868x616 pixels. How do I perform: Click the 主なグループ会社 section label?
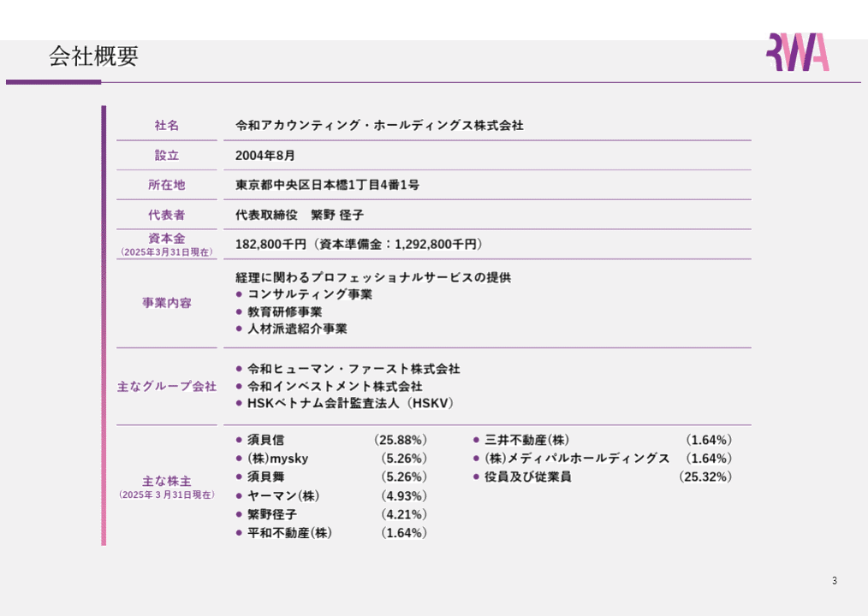click(166, 386)
